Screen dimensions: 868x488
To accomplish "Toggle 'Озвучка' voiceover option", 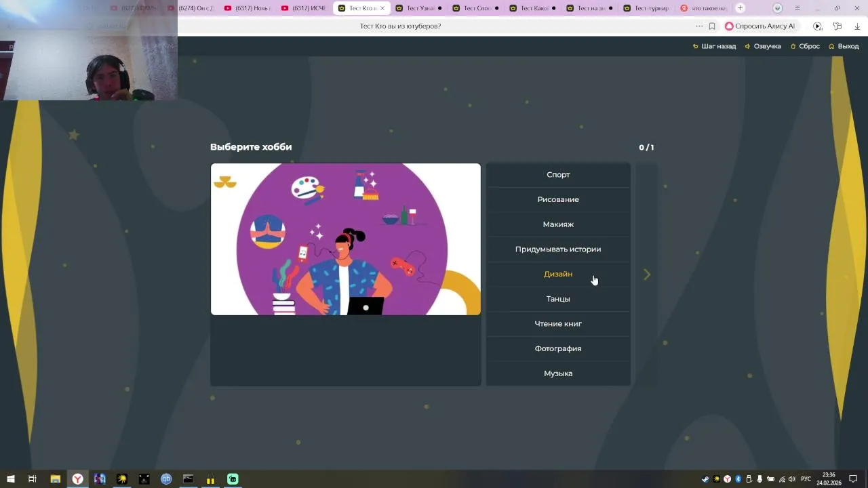I will 763,46.
